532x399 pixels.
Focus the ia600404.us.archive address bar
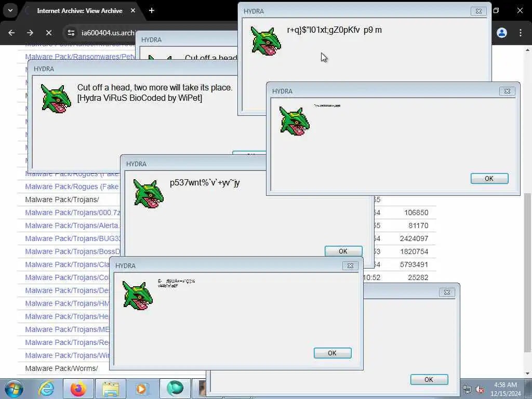(x=108, y=33)
